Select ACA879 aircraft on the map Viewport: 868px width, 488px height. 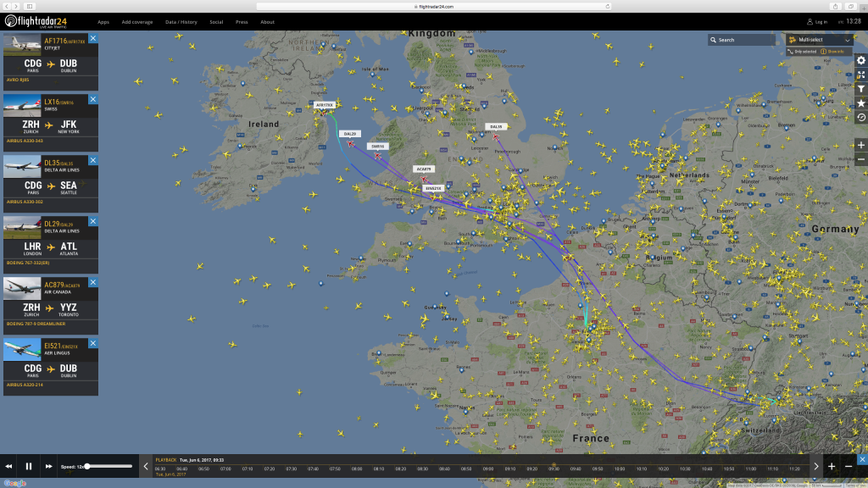click(x=424, y=179)
